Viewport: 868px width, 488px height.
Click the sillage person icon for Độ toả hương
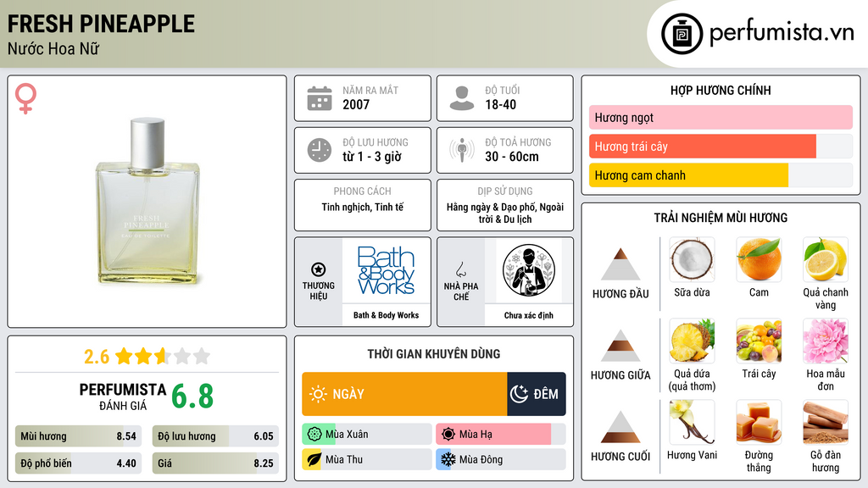462,150
